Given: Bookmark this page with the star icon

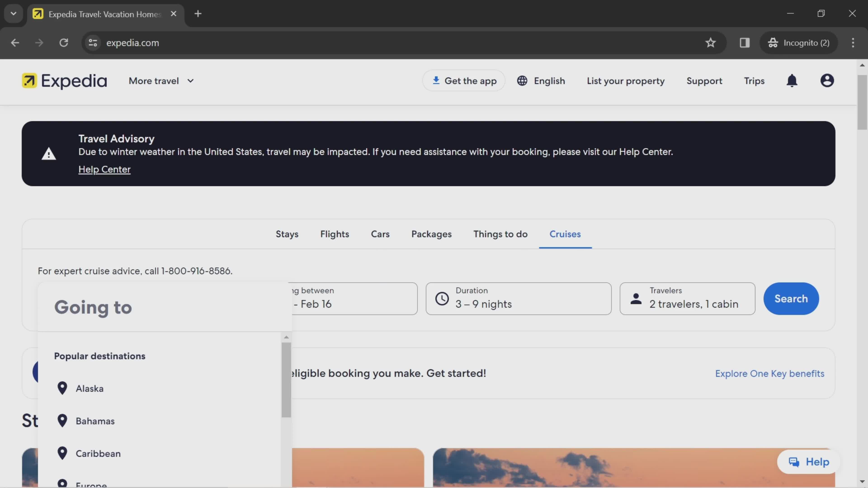Looking at the screenshot, I should [x=710, y=43].
